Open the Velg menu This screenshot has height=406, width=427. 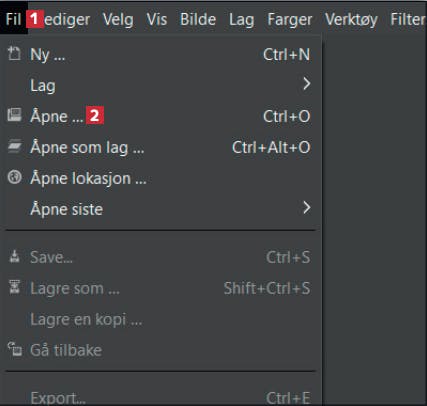click(x=118, y=20)
